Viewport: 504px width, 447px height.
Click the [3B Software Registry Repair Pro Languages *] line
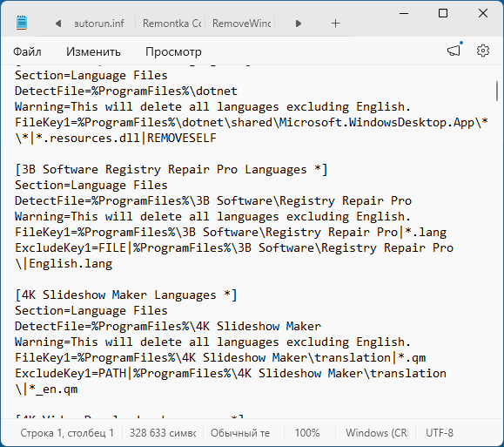[171, 170]
